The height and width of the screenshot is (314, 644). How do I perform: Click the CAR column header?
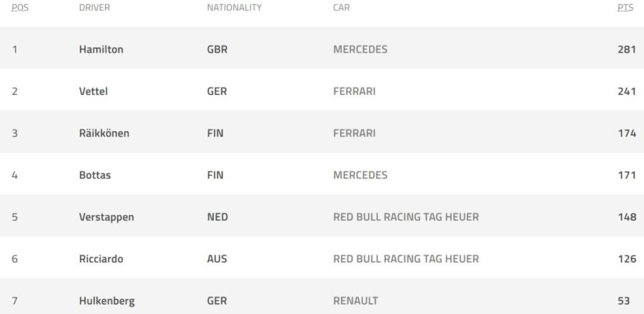(x=341, y=8)
